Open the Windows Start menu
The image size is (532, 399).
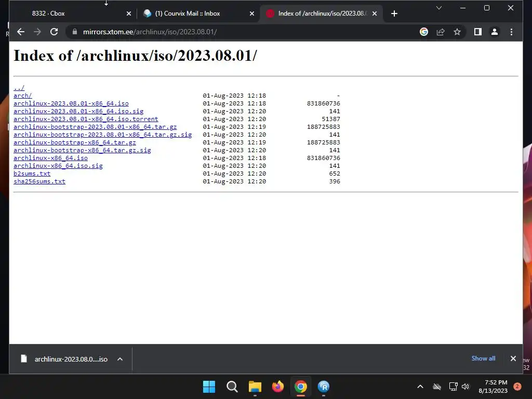209,387
